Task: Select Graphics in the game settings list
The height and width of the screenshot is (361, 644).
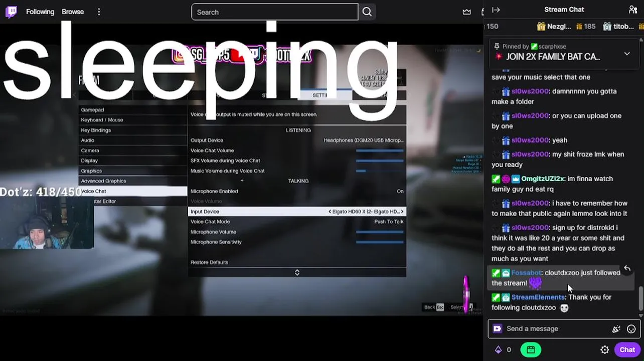Action: (x=133, y=171)
